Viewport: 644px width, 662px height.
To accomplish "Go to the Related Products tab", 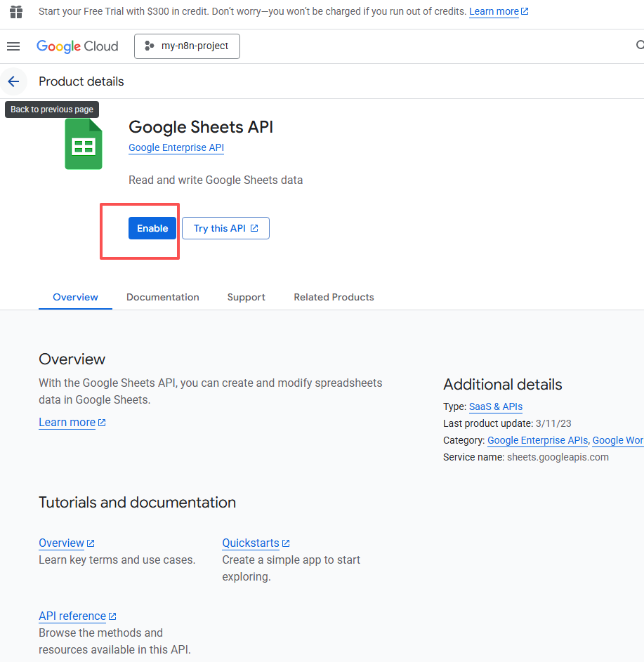I will click(334, 297).
